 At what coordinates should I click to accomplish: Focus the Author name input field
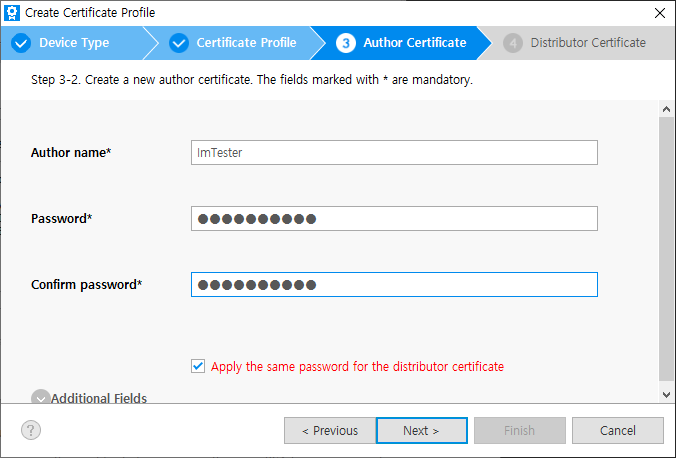click(x=394, y=152)
